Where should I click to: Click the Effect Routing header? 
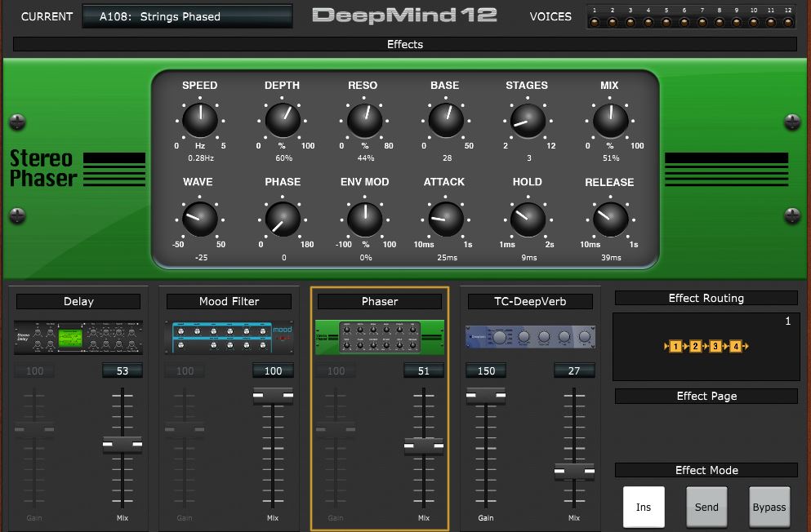pyautogui.click(x=706, y=298)
